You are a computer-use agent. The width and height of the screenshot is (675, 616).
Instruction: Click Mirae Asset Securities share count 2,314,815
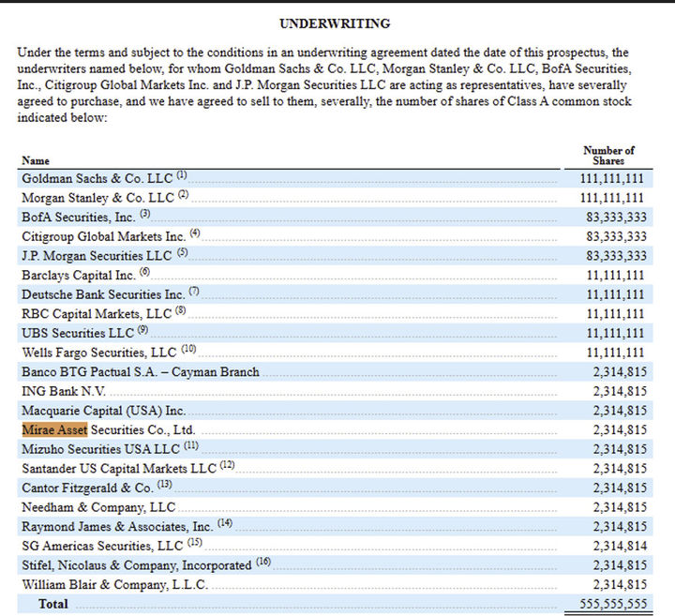(x=620, y=429)
